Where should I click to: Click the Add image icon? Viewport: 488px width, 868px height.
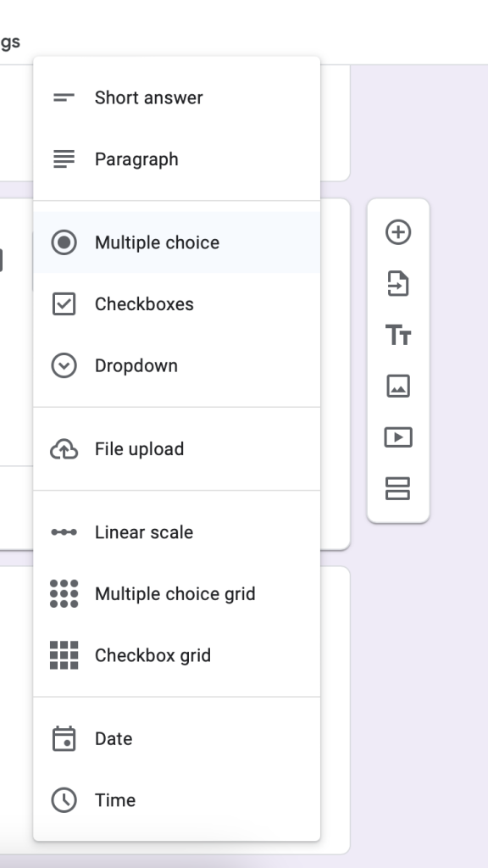[398, 386]
